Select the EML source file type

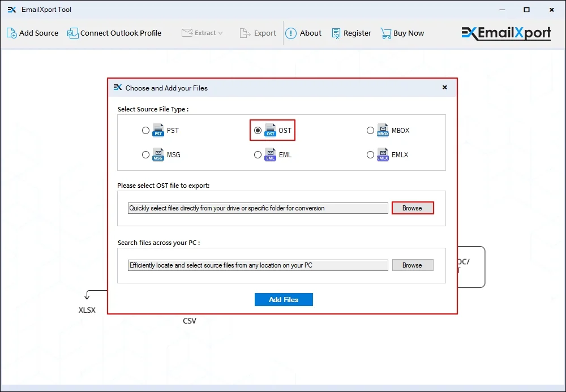(258, 154)
